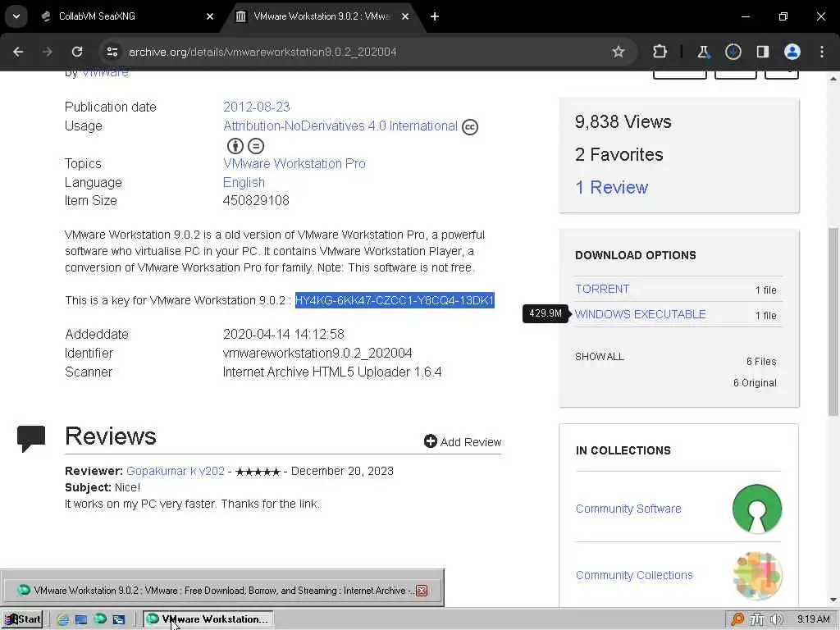
Task: Download the WINDOWS EXECUTABLE file
Action: pyautogui.click(x=640, y=314)
